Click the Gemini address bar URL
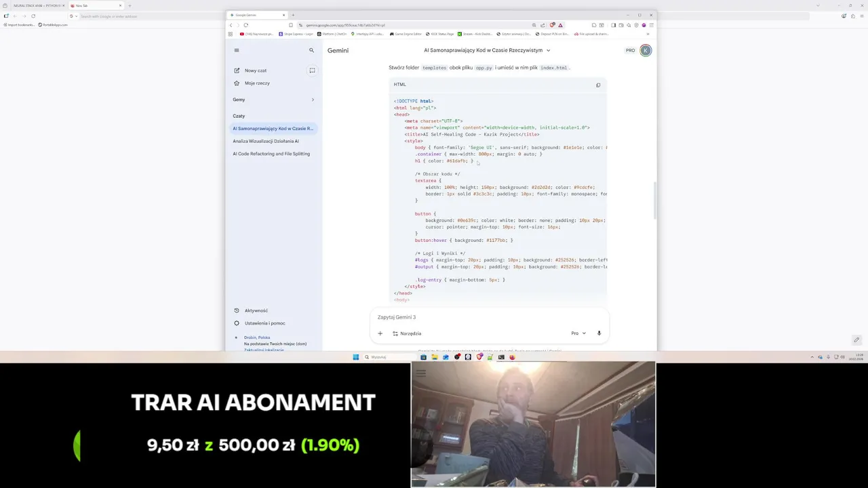This screenshot has height=488, width=868. 345,25
